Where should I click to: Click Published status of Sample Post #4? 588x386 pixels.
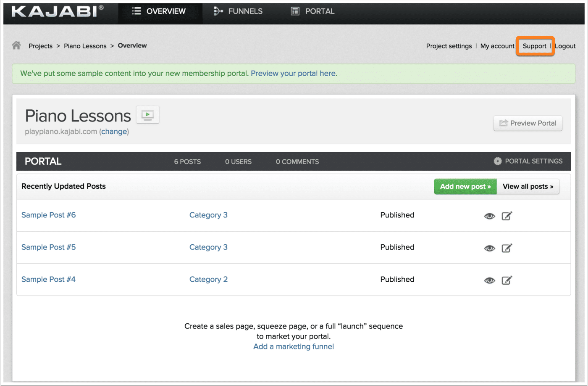click(397, 279)
